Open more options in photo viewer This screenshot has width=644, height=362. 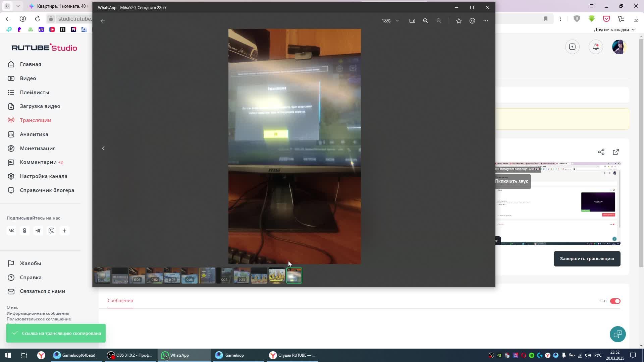(x=485, y=21)
